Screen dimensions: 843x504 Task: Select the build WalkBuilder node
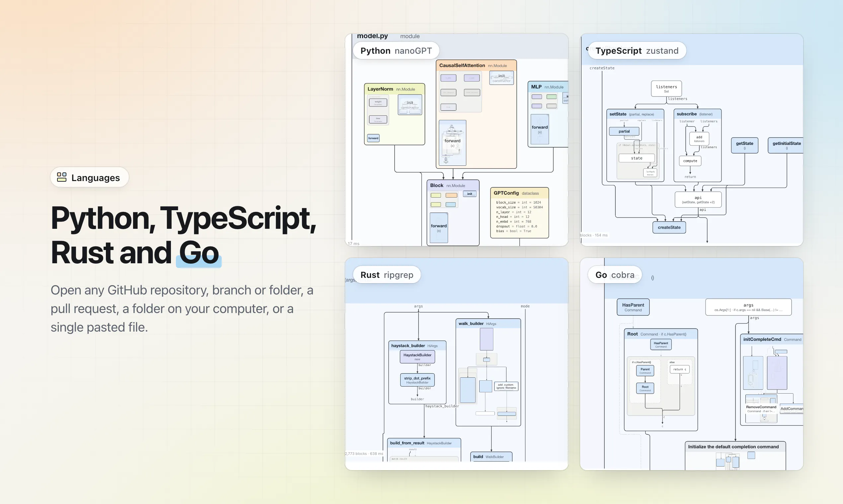pyautogui.click(x=491, y=457)
